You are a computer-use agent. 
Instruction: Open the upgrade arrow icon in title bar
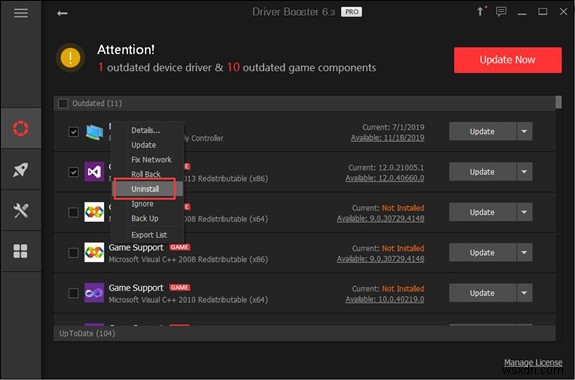[480, 12]
